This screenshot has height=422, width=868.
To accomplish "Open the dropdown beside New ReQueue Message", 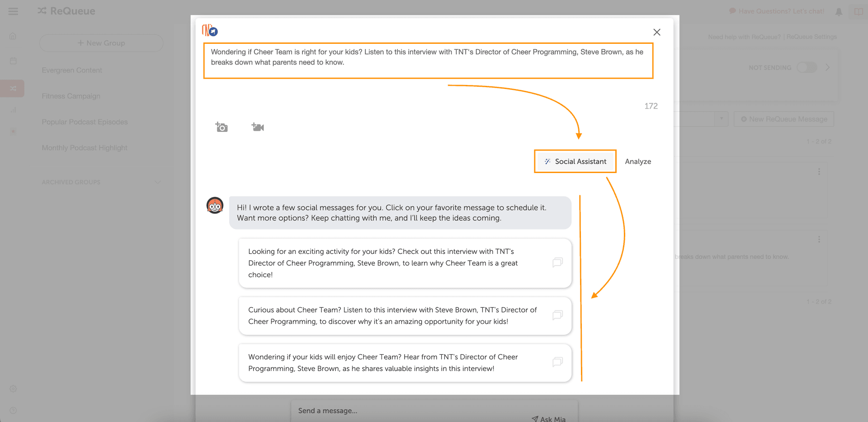I will (x=722, y=119).
